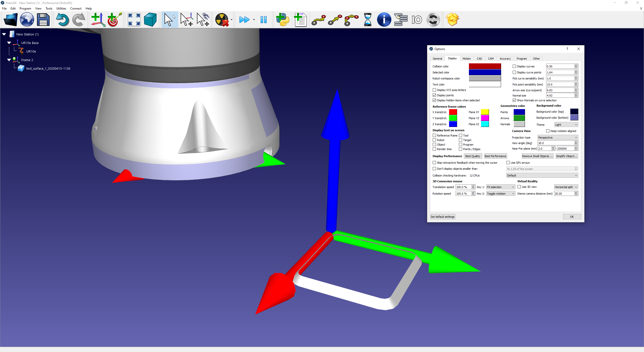Open the online library globe icon
This screenshot has width=644, height=352.
click(x=27, y=20)
